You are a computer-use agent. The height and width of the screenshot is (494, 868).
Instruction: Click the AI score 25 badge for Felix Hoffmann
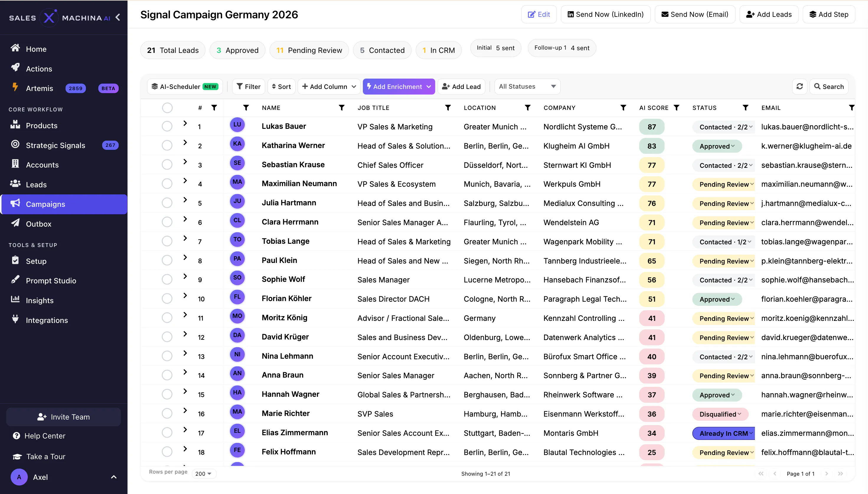coord(652,453)
